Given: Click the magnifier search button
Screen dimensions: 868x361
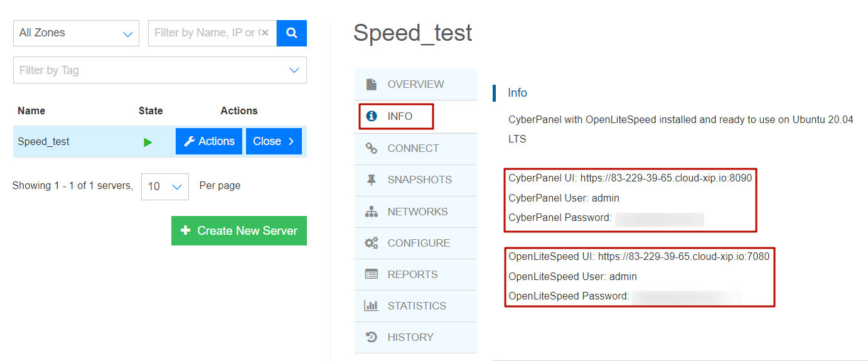Looking at the screenshot, I should 292,33.
